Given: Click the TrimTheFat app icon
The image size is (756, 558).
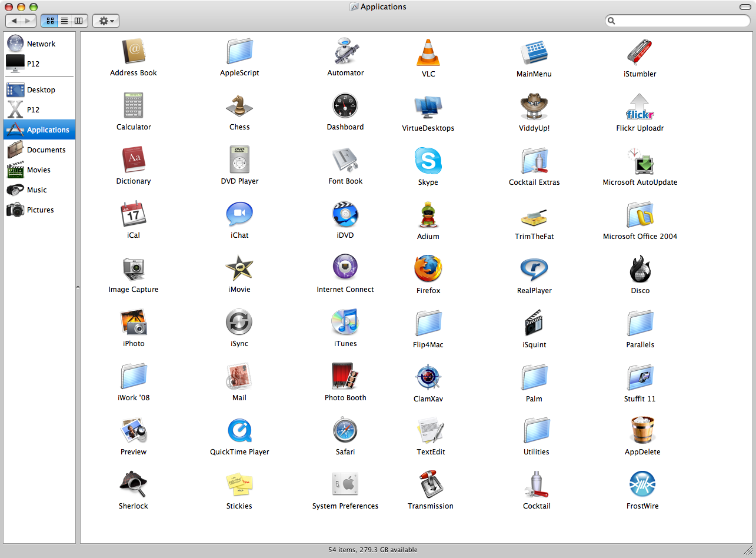Looking at the screenshot, I should [x=534, y=217].
